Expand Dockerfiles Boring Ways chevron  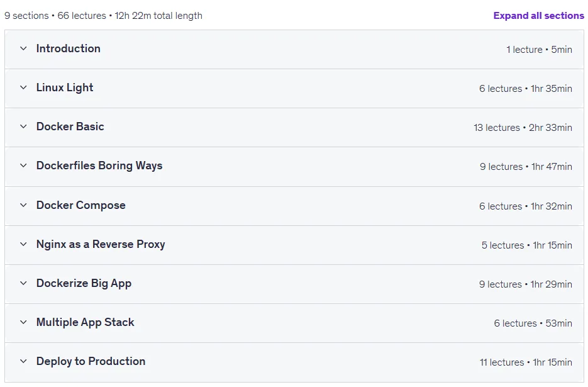tap(23, 165)
